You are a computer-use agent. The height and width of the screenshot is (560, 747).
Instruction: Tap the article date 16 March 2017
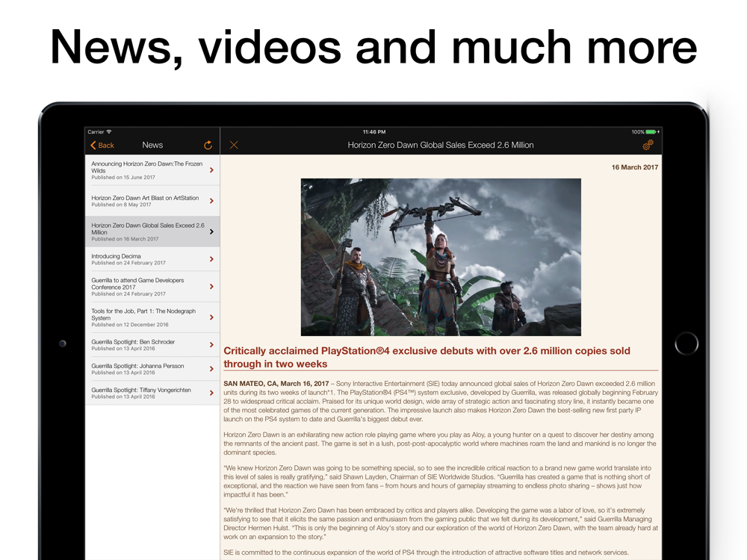tap(634, 167)
